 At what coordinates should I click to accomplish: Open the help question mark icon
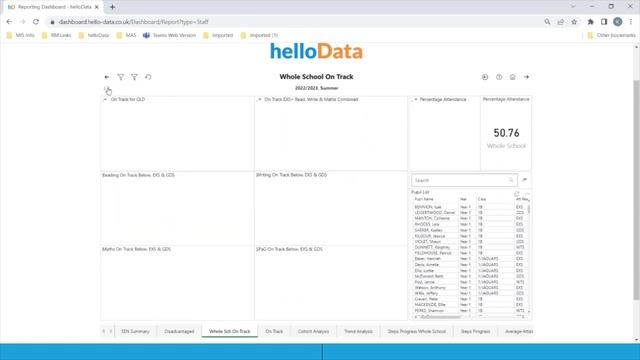point(499,77)
